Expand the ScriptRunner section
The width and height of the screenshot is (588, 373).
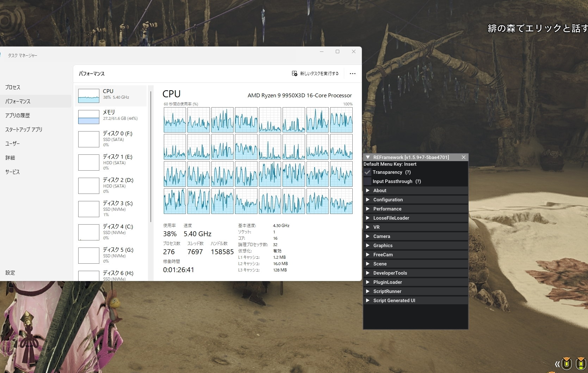(416, 291)
